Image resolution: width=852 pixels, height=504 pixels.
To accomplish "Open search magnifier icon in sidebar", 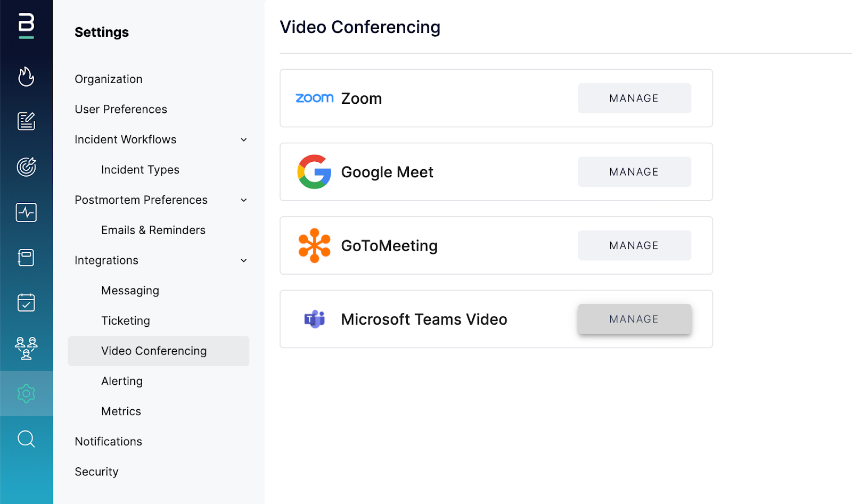I will coord(26,439).
